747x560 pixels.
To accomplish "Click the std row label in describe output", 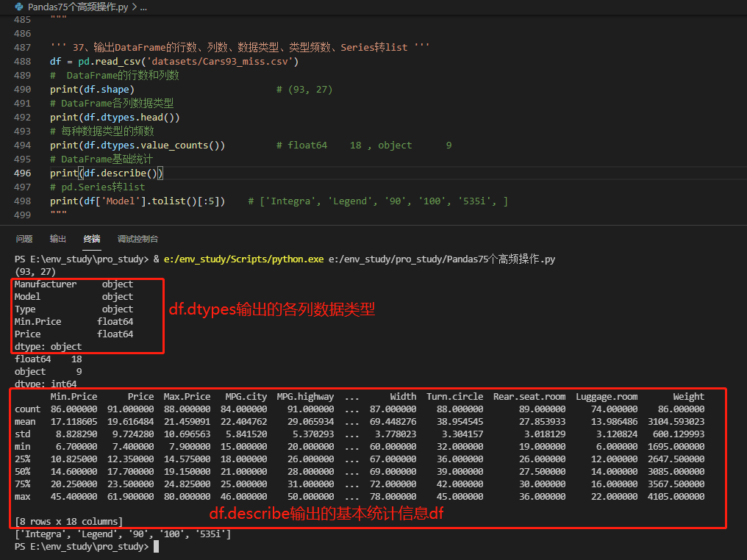I will pyautogui.click(x=22, y=434).
